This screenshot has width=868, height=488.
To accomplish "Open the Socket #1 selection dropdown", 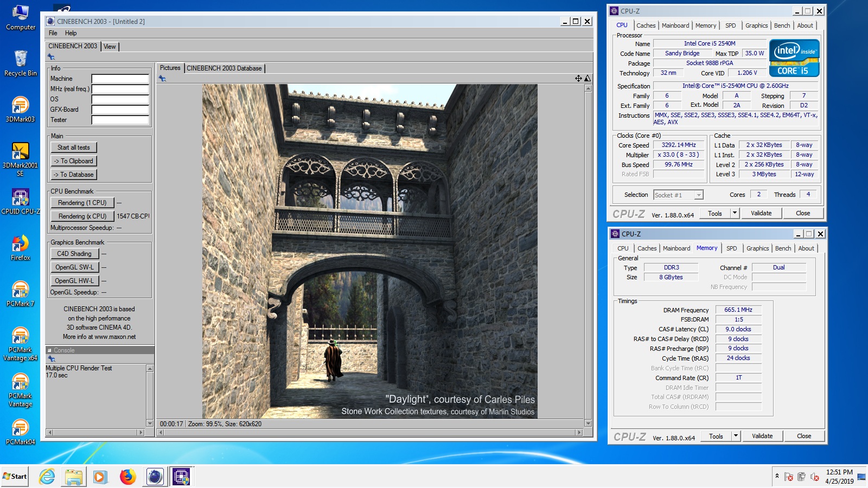I will click(699, 195).
